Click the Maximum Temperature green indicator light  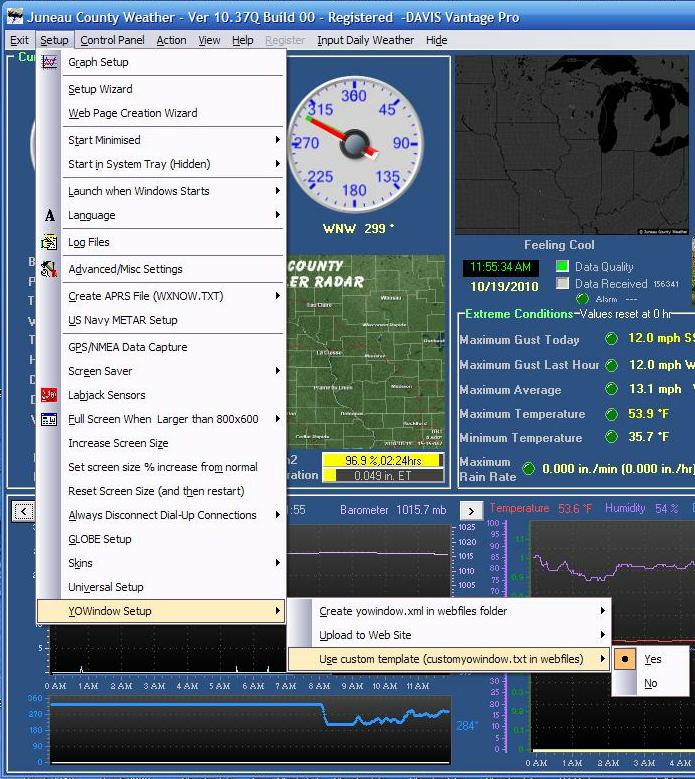[x=611, y=414]
